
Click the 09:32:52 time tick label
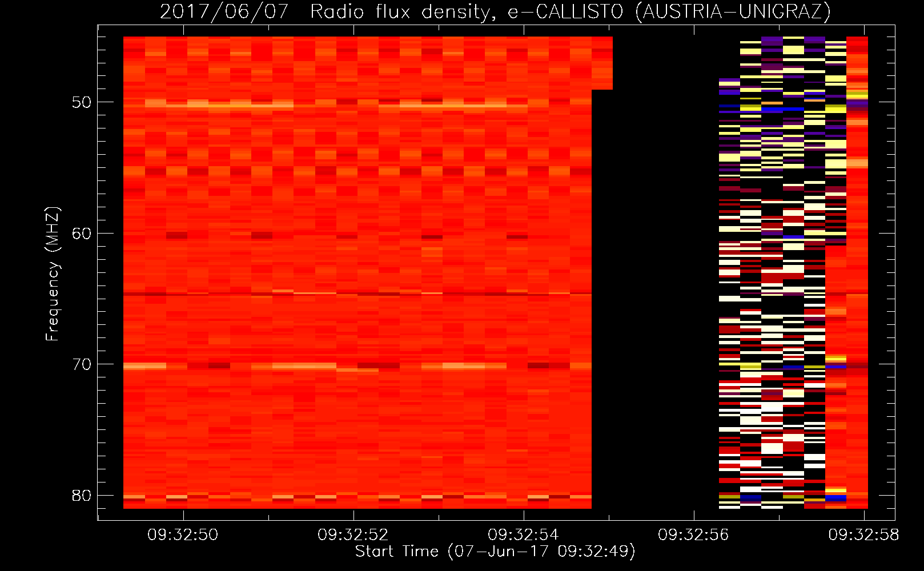coord(353,535)
